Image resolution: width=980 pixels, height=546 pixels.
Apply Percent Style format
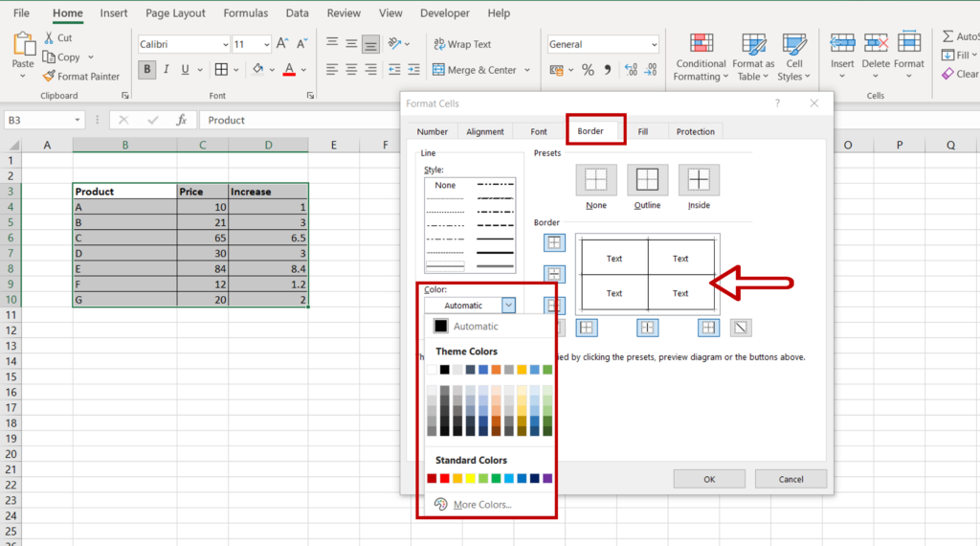[x=588, y=70]
